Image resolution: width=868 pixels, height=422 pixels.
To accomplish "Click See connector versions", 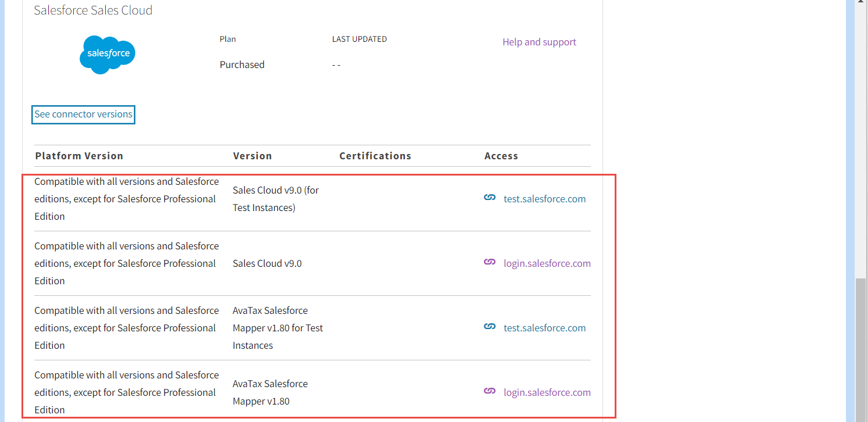I will click(83, 115).
